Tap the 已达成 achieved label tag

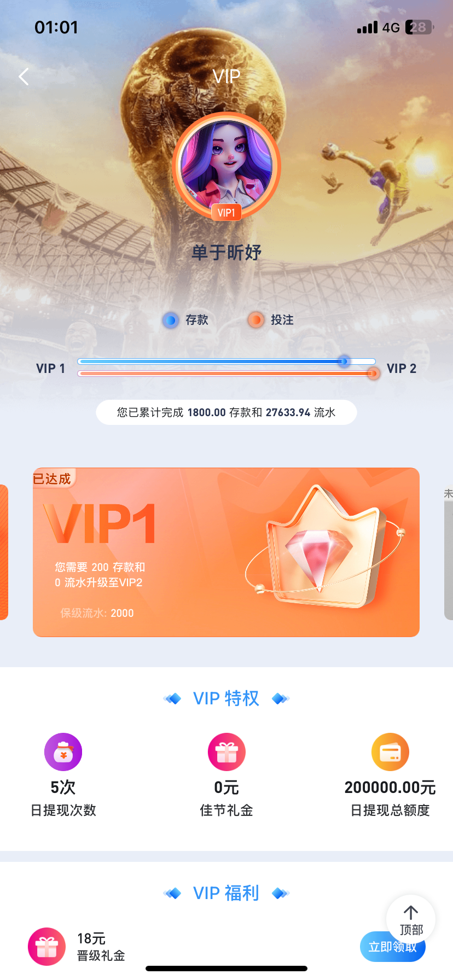pos(53,479)
